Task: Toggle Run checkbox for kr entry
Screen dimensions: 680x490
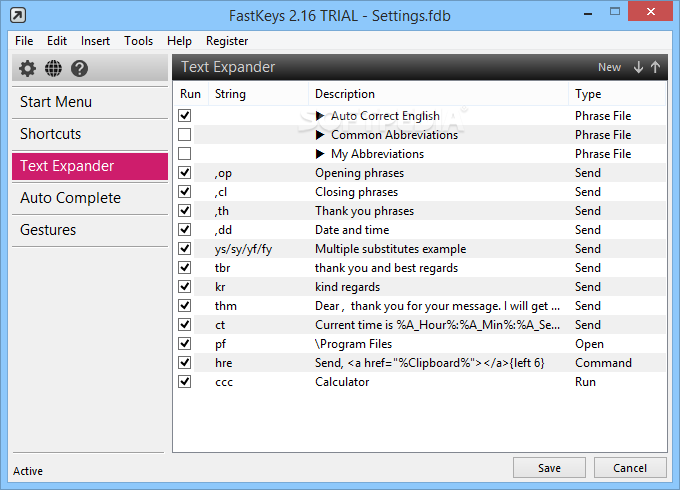Action: 185,287
